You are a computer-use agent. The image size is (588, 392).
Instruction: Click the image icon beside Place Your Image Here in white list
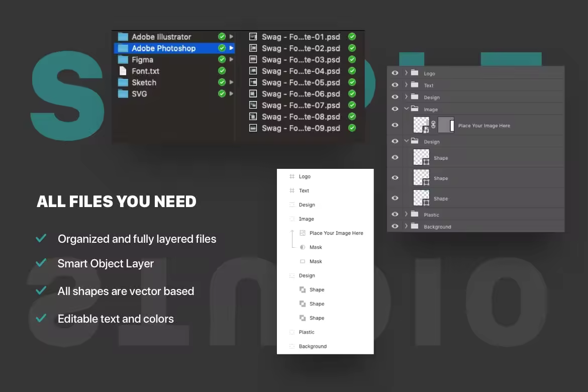[303, 233]
